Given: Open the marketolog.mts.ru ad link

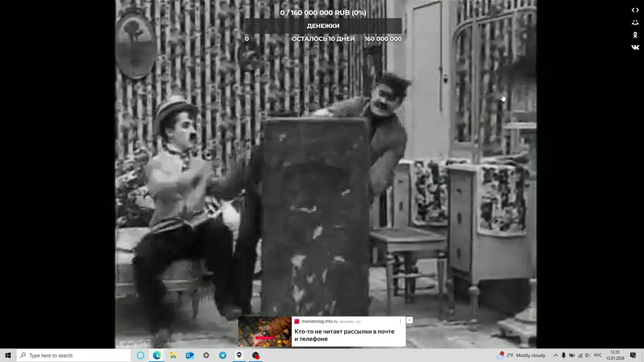Looking at the screenshot, I should pos(319,321).
